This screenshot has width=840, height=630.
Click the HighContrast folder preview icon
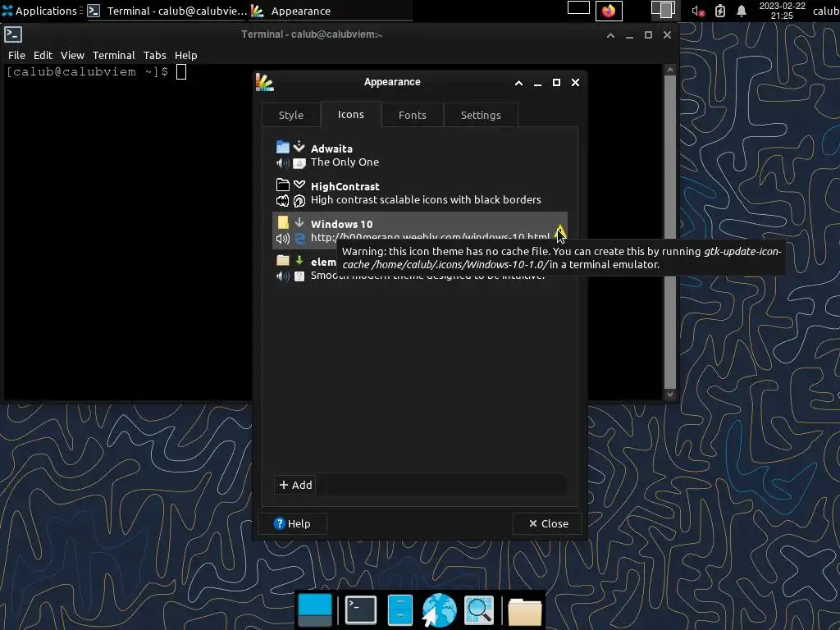pyautogui.click(x=283, y=185)
